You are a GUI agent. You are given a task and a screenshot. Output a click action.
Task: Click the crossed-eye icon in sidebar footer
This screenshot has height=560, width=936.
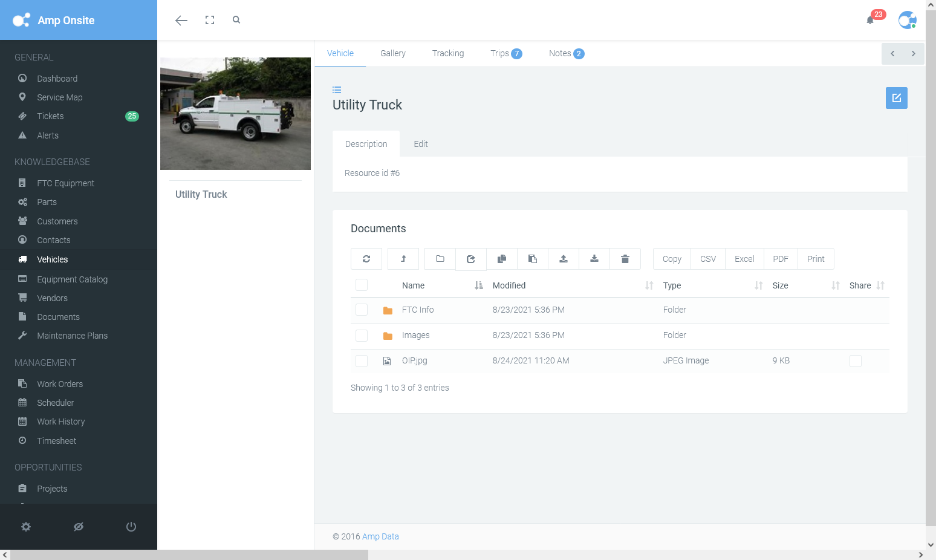pyautogui.click(x=79, y=527)
